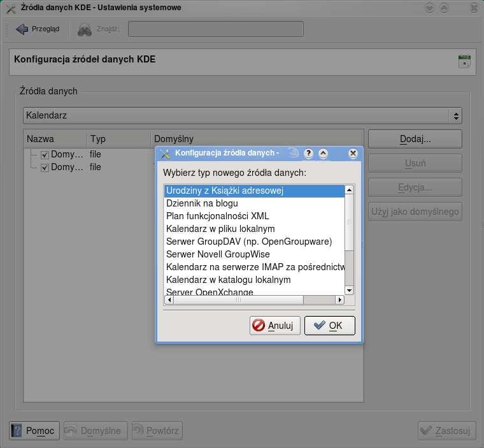Select Urodziny z Książki adresowej
This screenshot has width=484, height=448.
254,191
